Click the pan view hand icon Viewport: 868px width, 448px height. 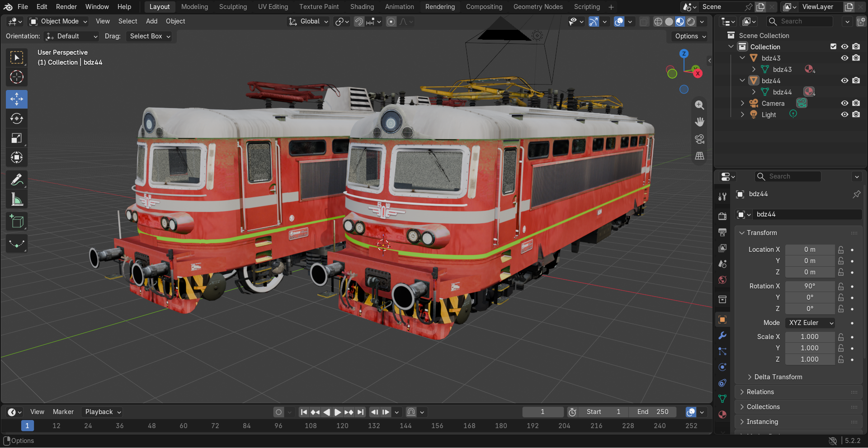(x=699, y=122)
